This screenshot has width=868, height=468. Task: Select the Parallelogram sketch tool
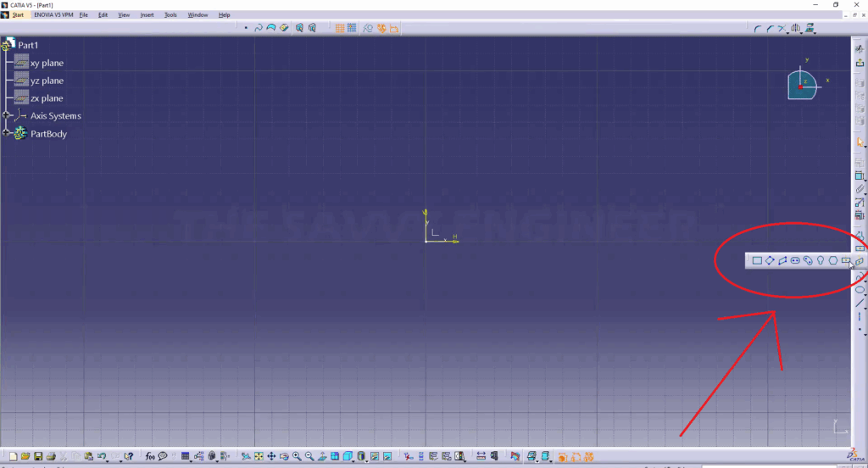tap(782, 261)
